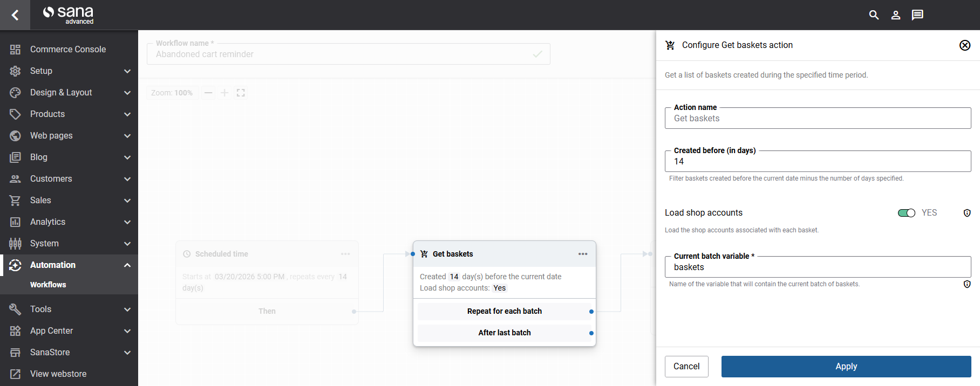
Task: Collapse the Automation menu section
Action: (127, 265)
